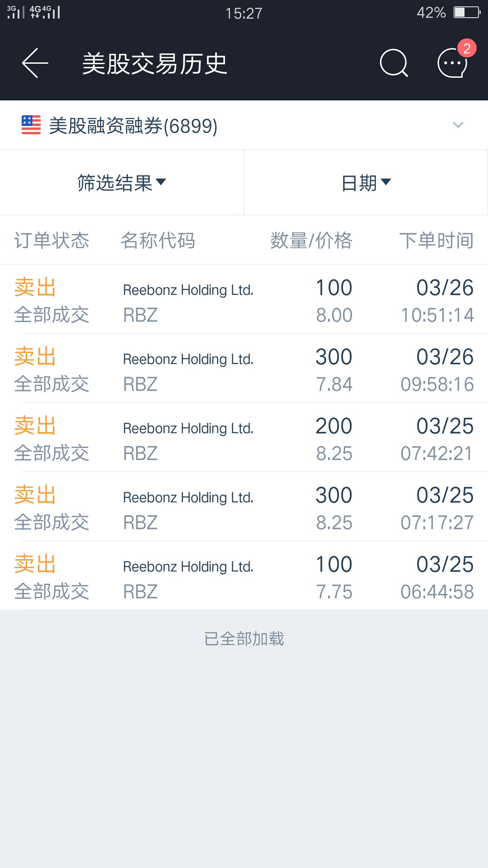Open the 10:51:14 sell order of 100 shares
The image size is (488, 868).
coord(244,300)
